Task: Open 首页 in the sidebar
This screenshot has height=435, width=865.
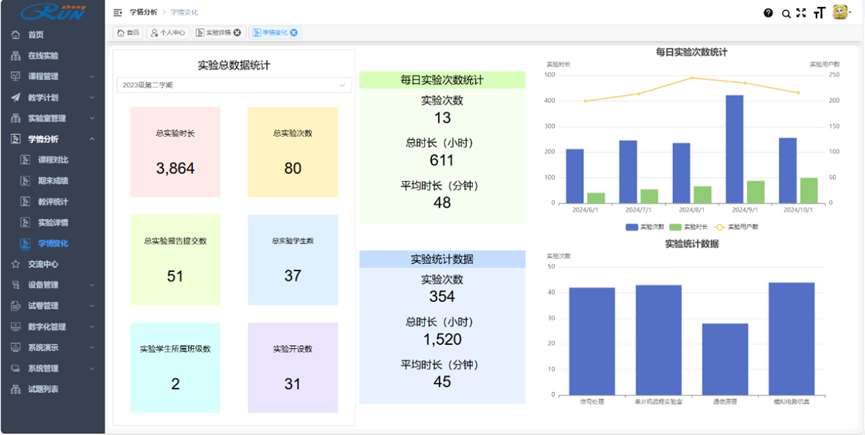Action: (36, 35)
